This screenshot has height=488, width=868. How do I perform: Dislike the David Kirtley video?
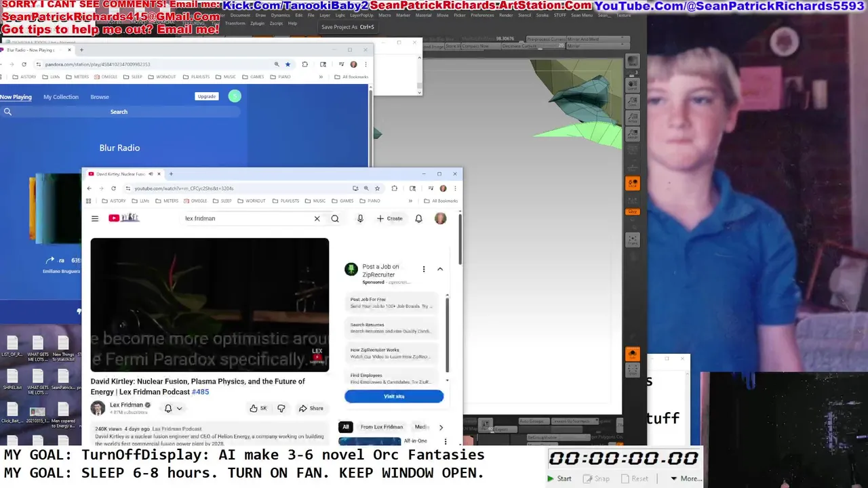coord(281,408)
